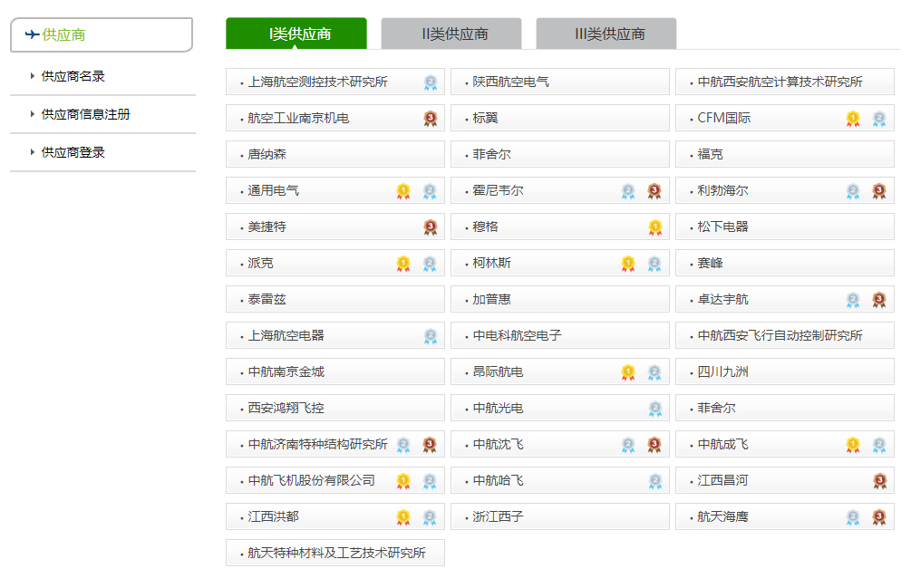Click the 卓达宇航 supplier name

click(722, 299)
